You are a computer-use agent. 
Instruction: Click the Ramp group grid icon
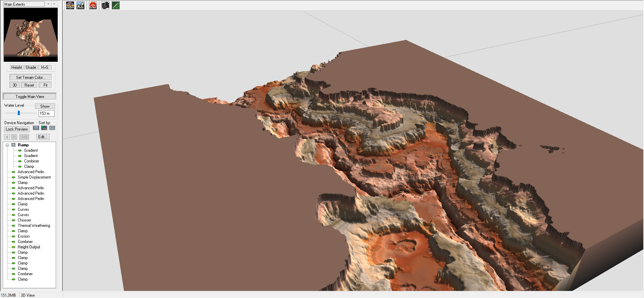[x=13, y=145]
